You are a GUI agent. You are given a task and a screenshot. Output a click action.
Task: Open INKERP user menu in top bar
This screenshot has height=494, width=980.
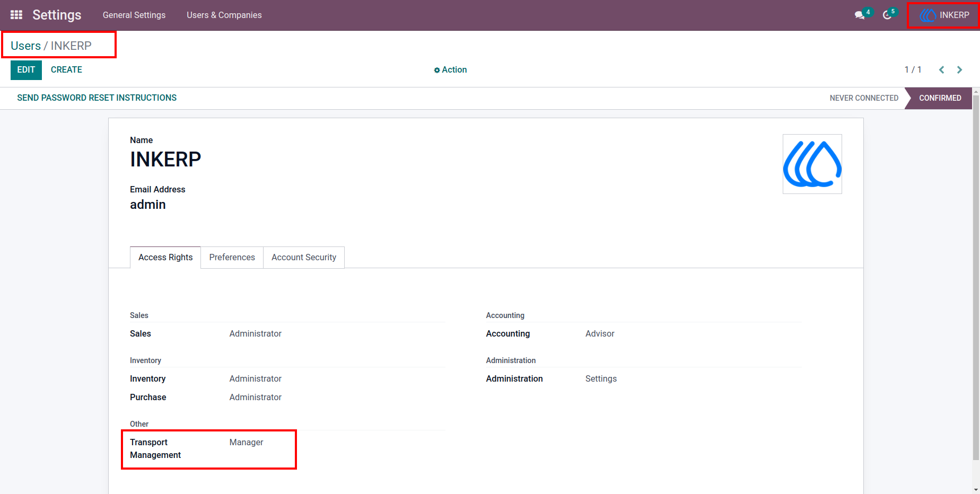(x=944, y=15)
